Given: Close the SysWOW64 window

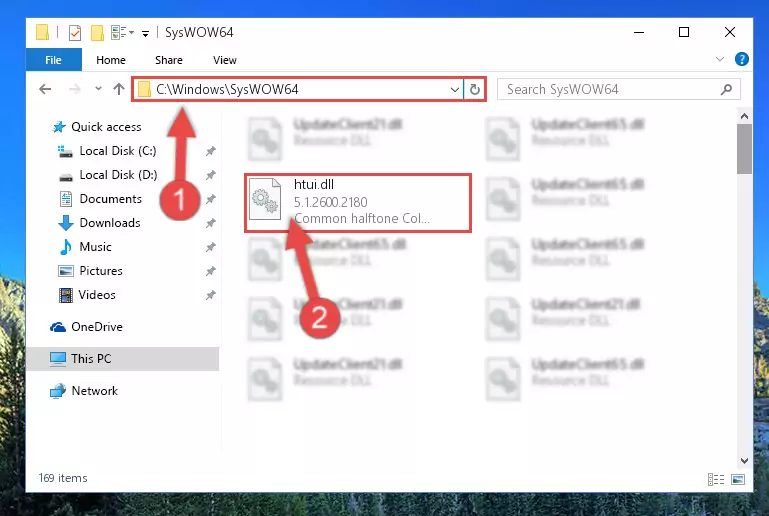Looking at the screenshot, I should click(730, 32).
